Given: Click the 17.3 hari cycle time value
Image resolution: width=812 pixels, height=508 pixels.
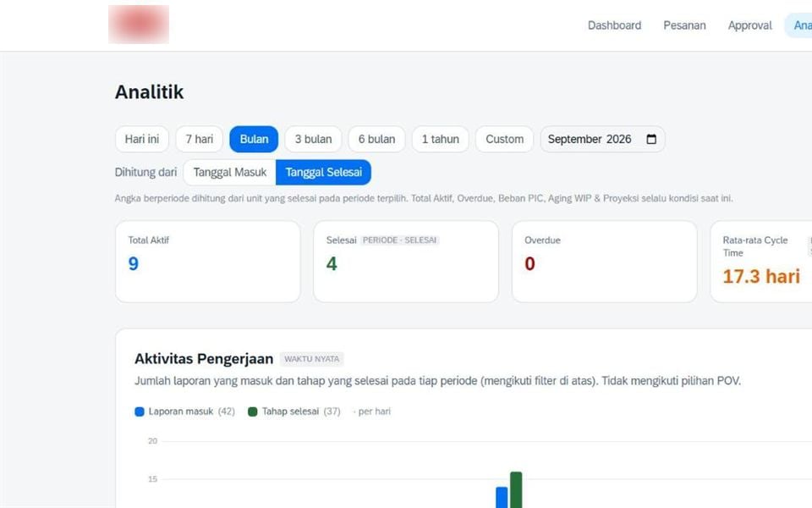Looking at the screenshot, I should [x=761, y=276].
